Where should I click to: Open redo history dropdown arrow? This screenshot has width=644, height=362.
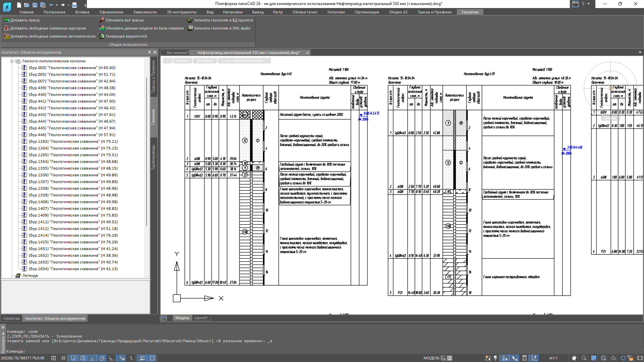[68, 5]
